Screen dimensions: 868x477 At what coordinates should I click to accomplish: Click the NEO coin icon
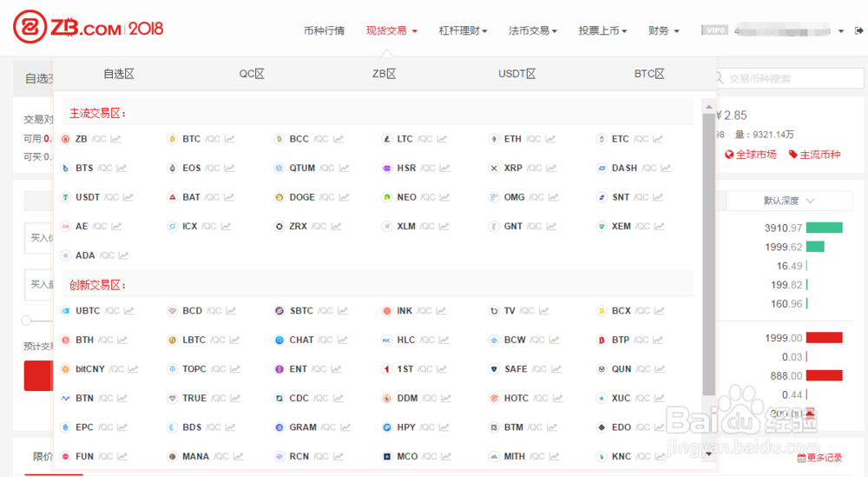(x=387, y=197)
